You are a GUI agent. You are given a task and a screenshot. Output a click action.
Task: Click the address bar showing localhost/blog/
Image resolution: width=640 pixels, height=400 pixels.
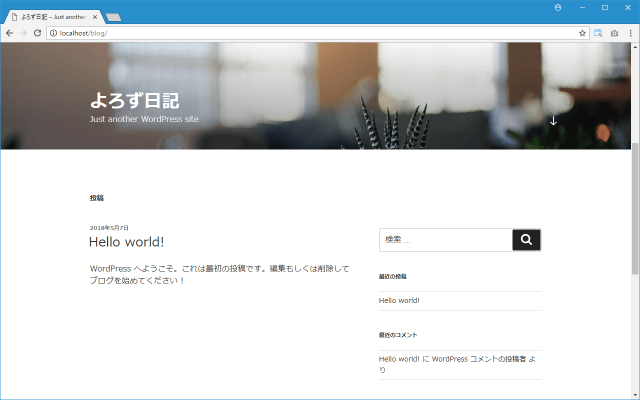(318, 33)
